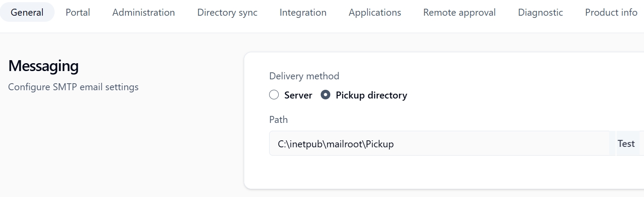Click the Messaging section heading
The width and height of the screenshot is (644, 197).
point(43,66)
